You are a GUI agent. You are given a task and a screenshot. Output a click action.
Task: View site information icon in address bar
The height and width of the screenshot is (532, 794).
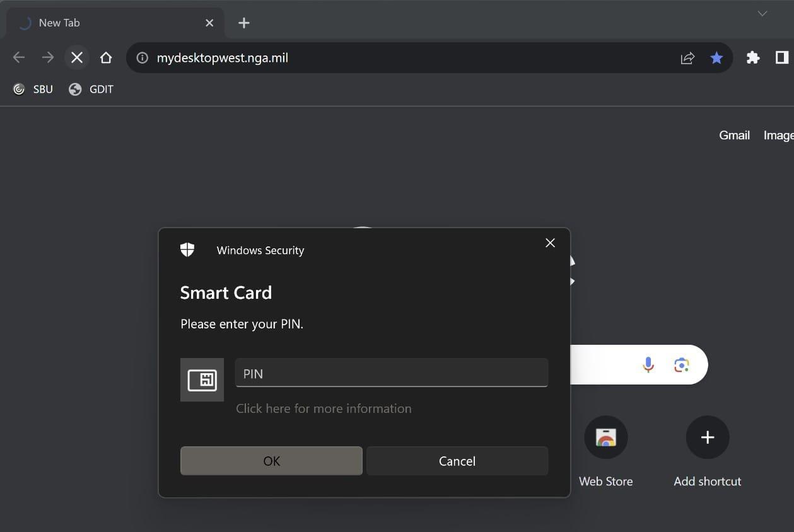point(143,58)
